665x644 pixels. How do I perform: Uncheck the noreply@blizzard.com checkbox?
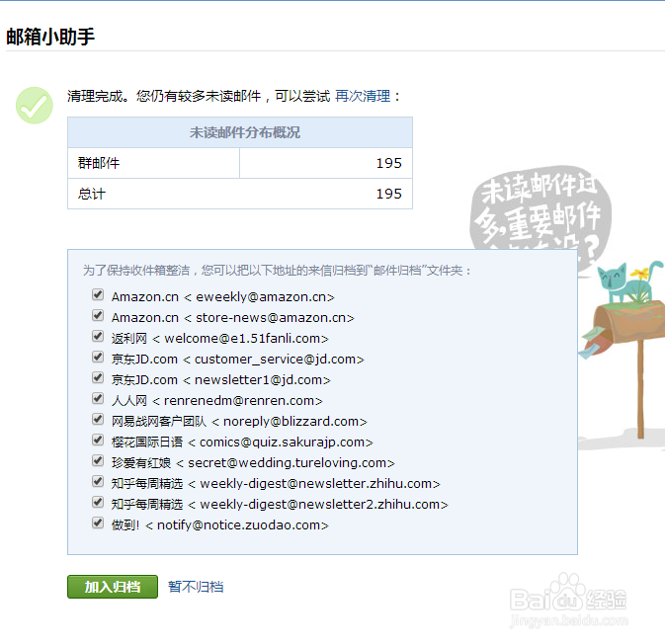(98, 420)
